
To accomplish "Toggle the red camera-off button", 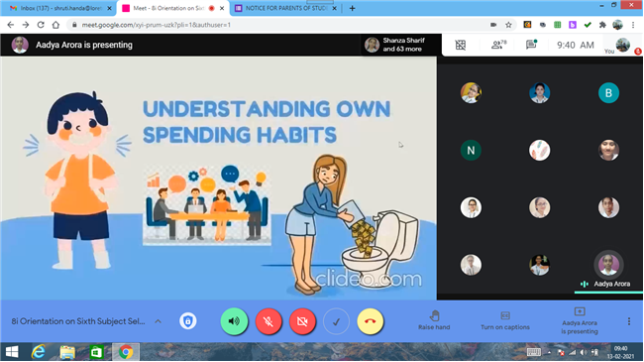I will coord(302,321).
